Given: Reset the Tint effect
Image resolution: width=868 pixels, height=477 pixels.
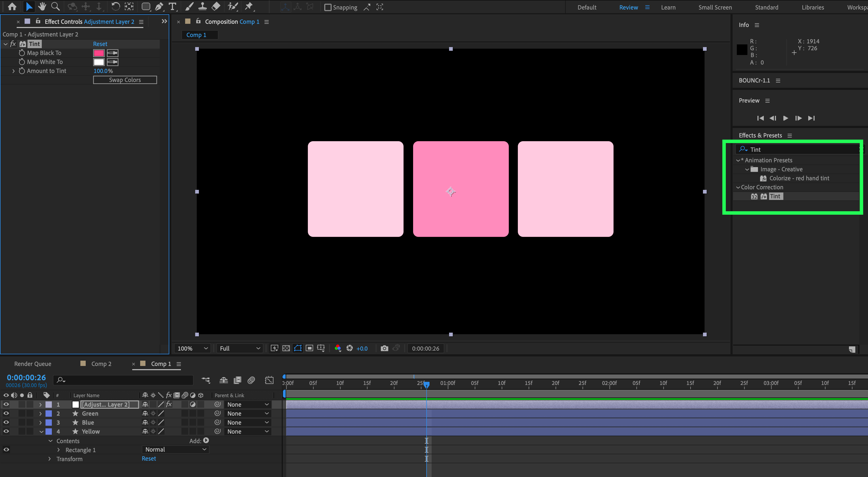Looking at the screenshot, I should 100,44.
